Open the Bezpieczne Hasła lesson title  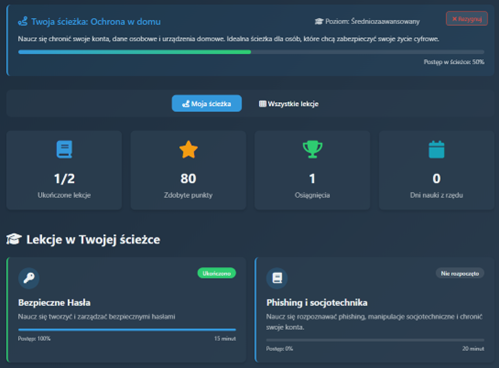pos(54,302)
